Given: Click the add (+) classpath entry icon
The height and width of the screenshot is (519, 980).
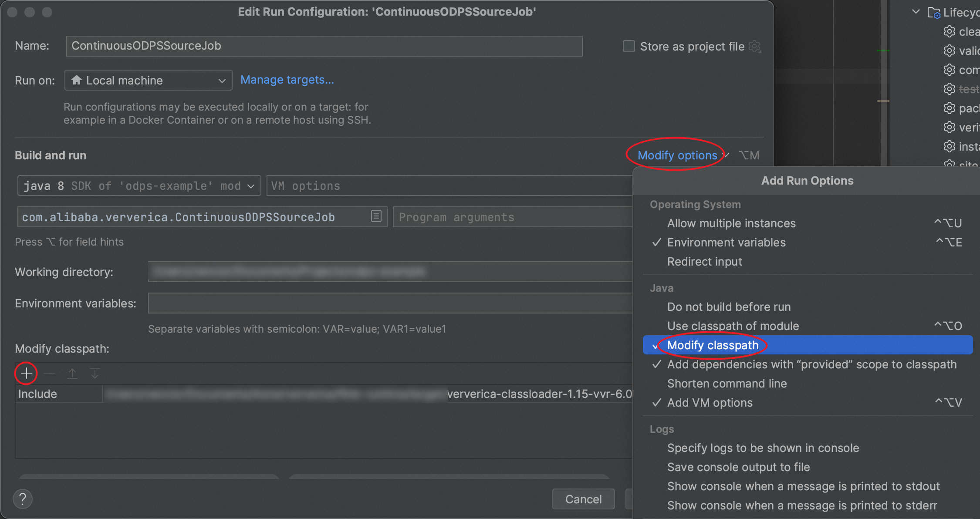Looking at the screenshot, I should coord(26,373).
